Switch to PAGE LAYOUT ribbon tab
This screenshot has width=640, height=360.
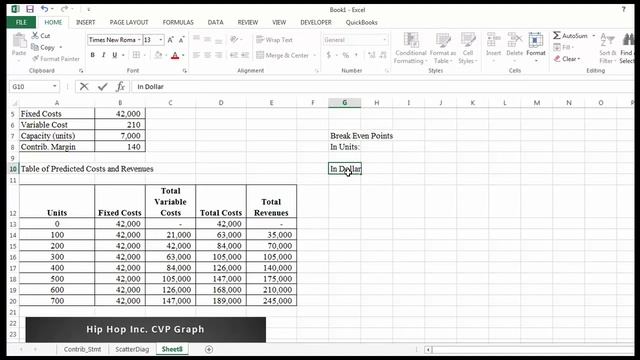point(129,22)
